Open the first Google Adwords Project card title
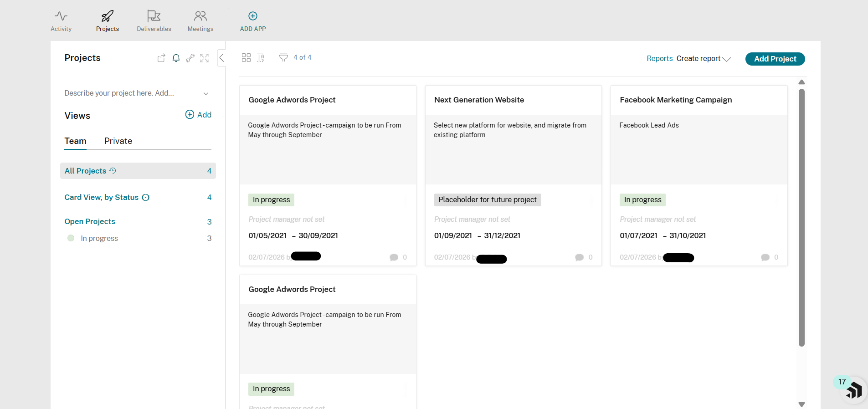 (x=292, y=100)
